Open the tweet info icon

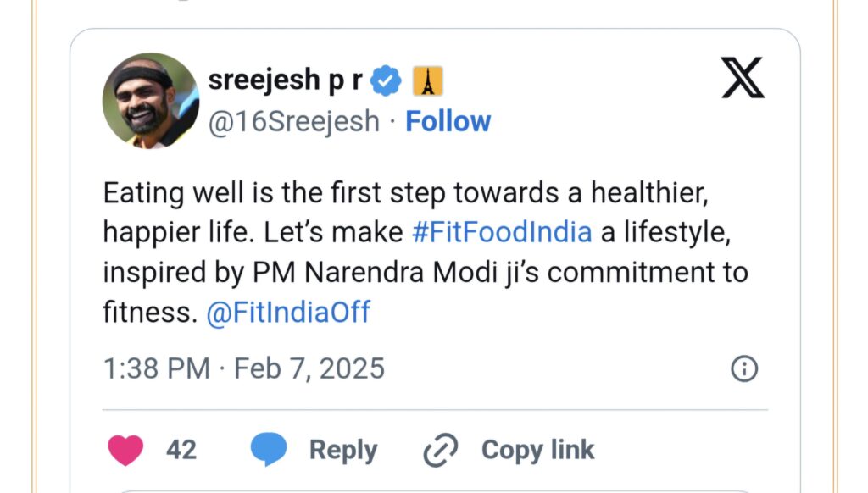point(743,368)
